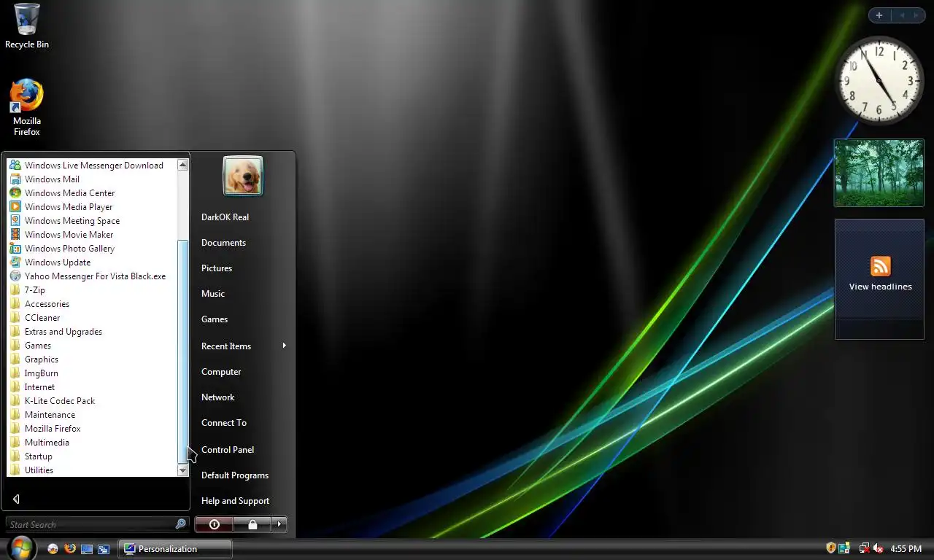The image size is (934, 560).
Task: Click the RSS feed headlines icon
Action: tap(880, 265)
